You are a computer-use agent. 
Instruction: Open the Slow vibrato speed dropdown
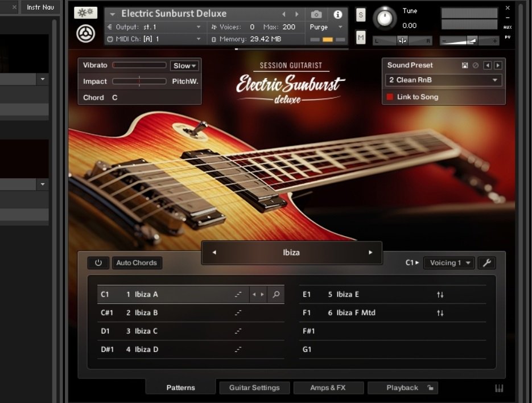pyautogui.click(x=185, y=65)
